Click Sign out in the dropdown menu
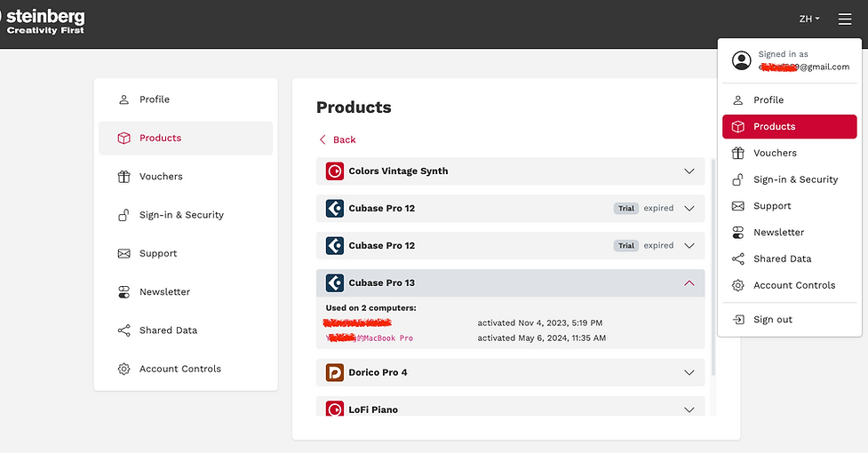Image resolution: width=868 pixels, height=453 pixels. pos(790,320)
